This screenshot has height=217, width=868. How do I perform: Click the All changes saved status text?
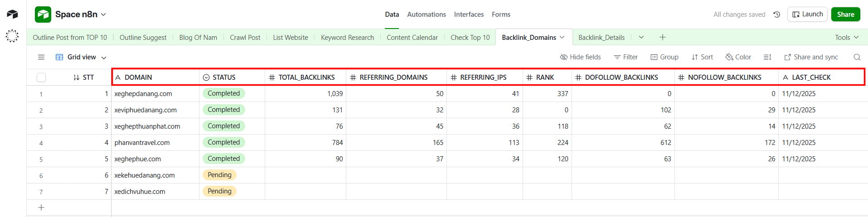click(x=739, y=14)
